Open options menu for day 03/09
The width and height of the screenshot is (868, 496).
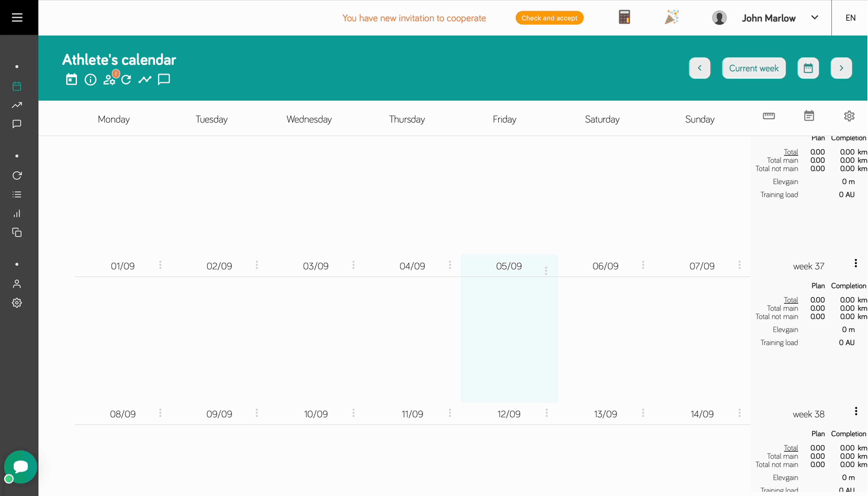click(353, 265)
